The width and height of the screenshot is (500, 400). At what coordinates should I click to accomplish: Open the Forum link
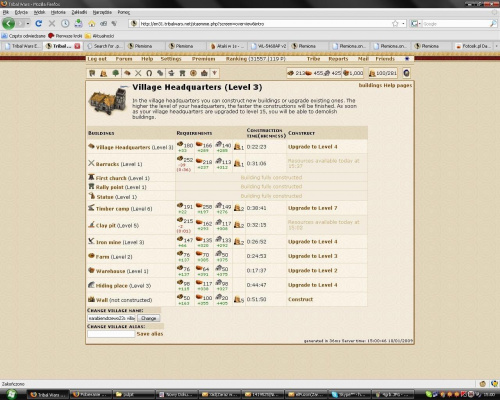point(124,59)
